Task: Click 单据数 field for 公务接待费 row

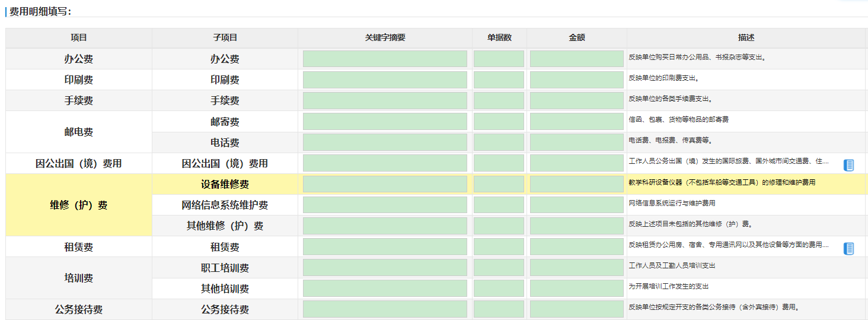Action: coord(499,309)
